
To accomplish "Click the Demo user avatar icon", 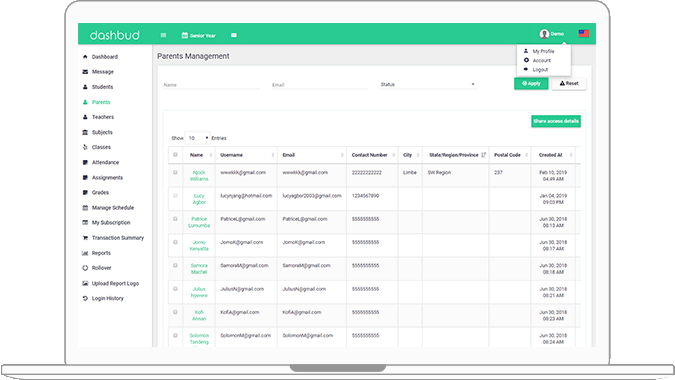I will click(544, 34).
